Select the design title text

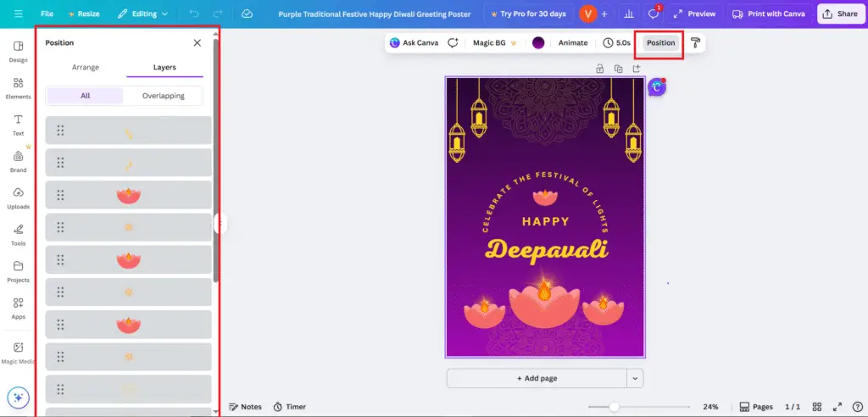(x=374, y=14)
